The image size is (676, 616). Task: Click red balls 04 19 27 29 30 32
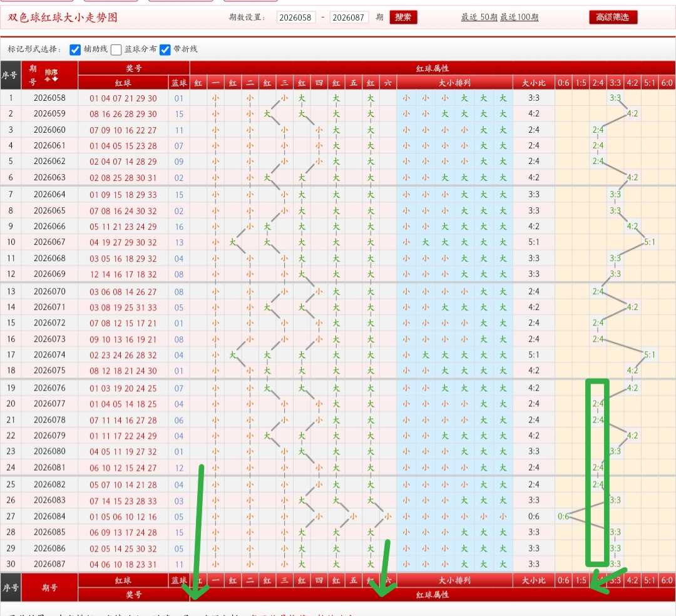coord(123,243)
